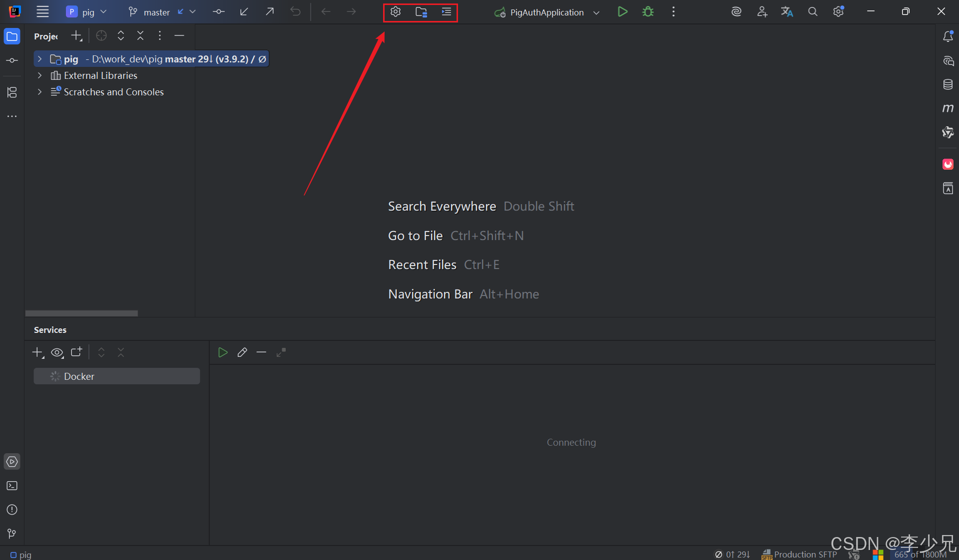Screen dimensions: 959x560
Task: Start debugging with the bug icon
Action: (648, 12)
